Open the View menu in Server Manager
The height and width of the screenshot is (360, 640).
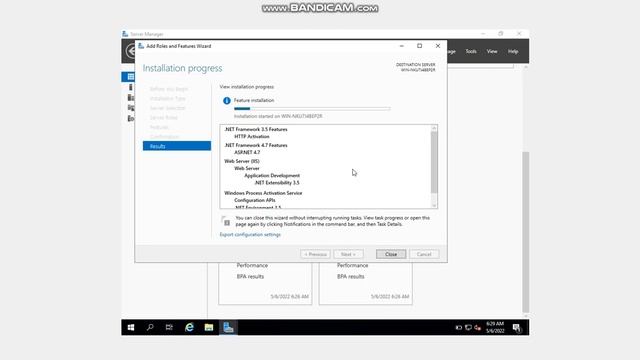[492, 51]
